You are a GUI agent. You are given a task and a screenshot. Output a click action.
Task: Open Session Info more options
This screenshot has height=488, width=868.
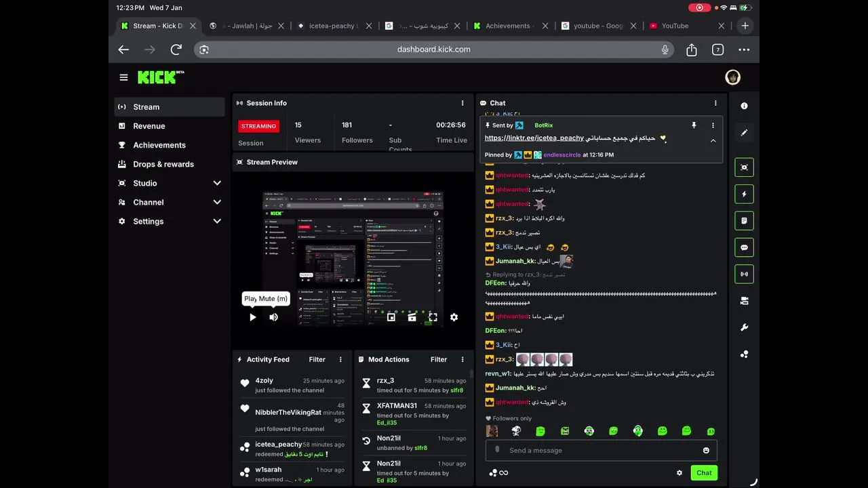tap(462, 103)
